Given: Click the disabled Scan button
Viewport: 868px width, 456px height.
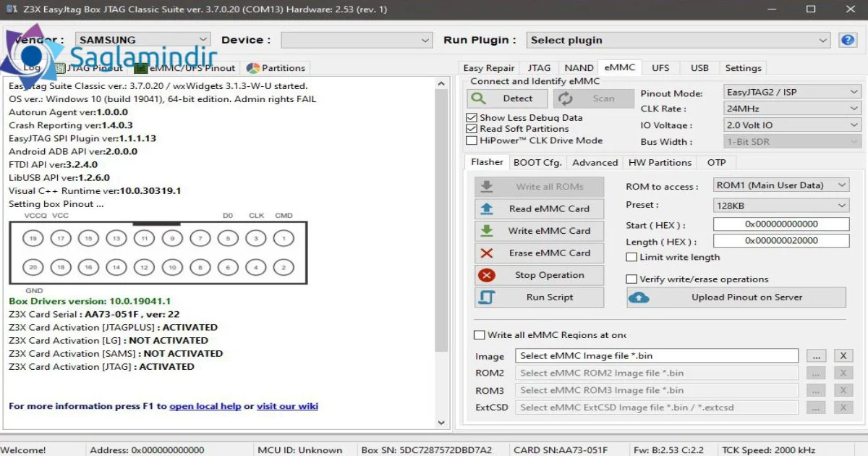Looking at the screenshot, I should tap(595, 99).
